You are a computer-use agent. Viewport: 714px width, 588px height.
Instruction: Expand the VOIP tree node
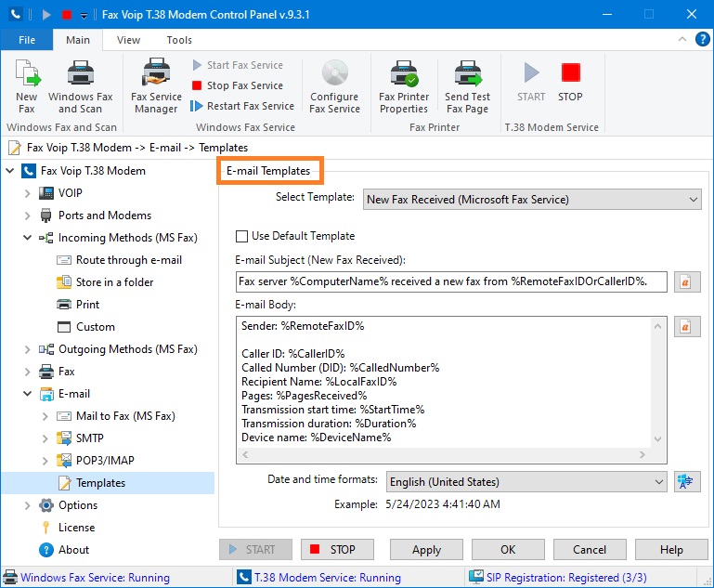27,193
